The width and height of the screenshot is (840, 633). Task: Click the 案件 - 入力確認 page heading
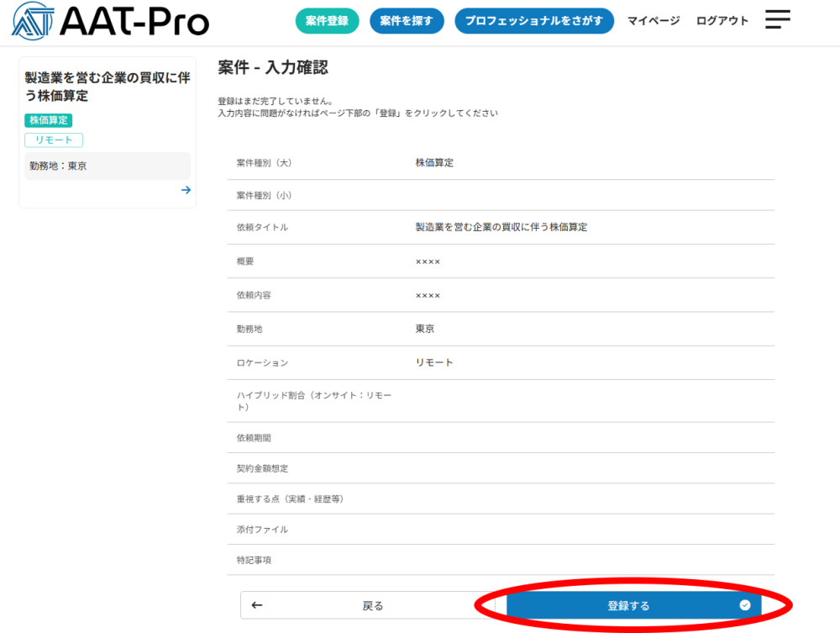tap(273, 68)
